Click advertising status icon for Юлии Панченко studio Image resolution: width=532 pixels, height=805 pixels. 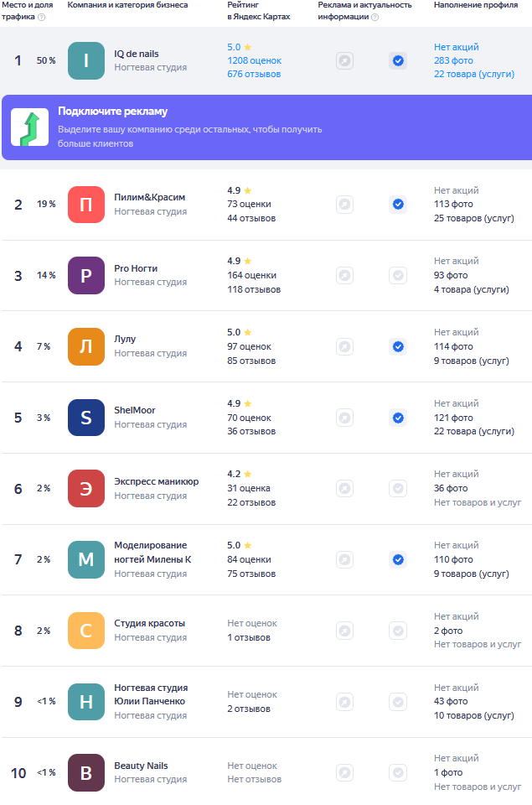tap(344, 702)
